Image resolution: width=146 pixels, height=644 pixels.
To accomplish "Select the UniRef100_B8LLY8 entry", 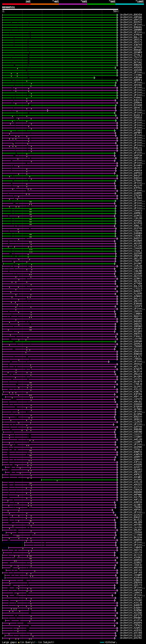I will [x=131, y=37].
